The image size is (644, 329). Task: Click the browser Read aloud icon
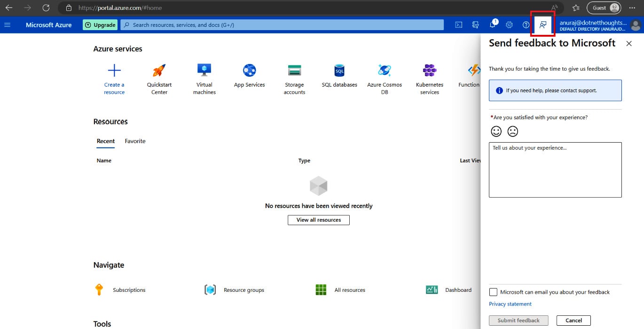555,8
